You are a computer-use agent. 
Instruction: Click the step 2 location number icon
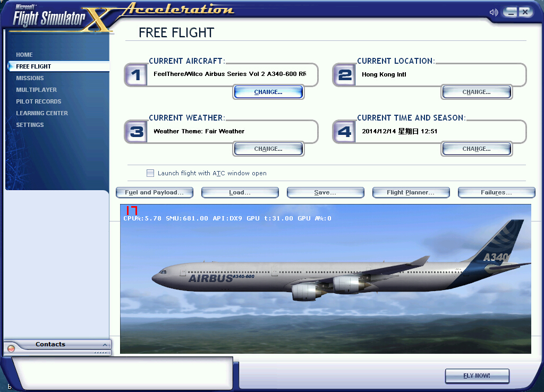point(344,75)
